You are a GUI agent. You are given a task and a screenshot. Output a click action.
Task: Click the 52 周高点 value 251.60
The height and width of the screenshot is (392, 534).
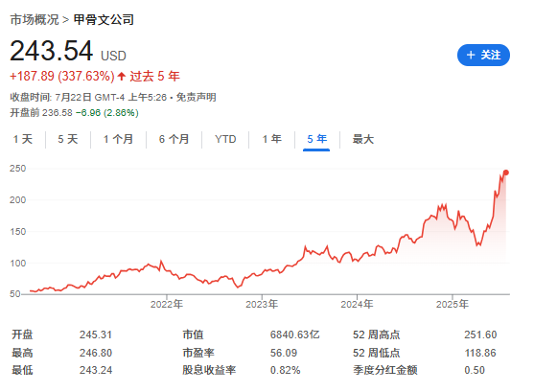click(480, 334)
